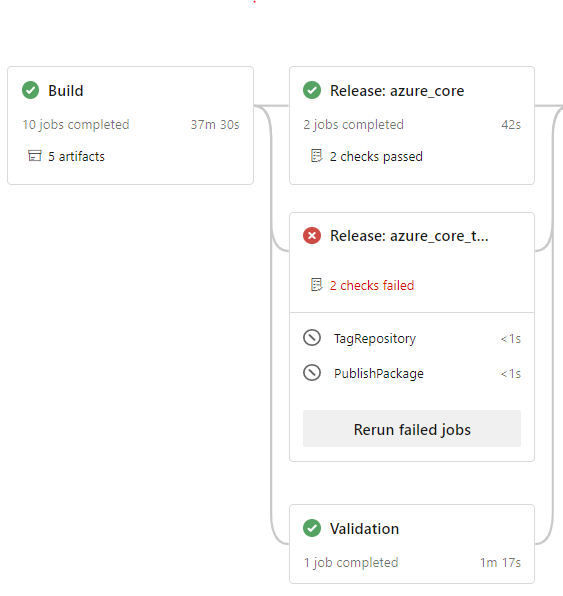
Task: Open the 2 checks passed link
Action: click(376, 156)
